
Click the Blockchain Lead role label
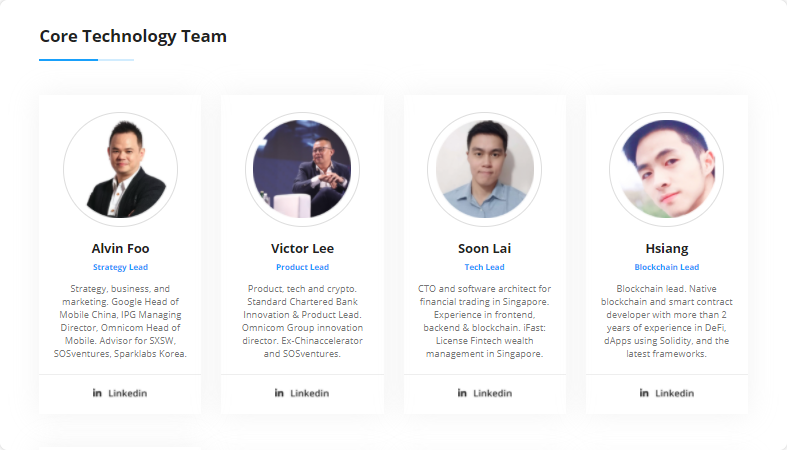667,267
